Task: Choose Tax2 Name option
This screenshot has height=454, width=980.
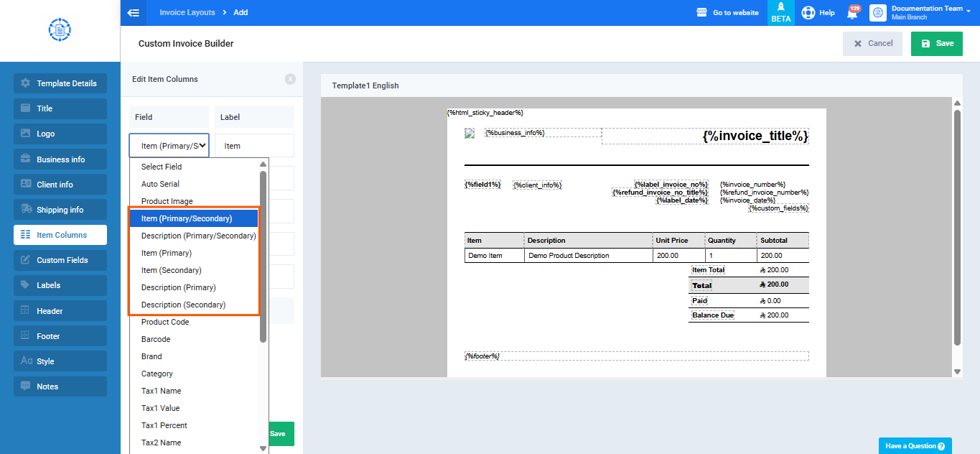Action: pos(194,443)
